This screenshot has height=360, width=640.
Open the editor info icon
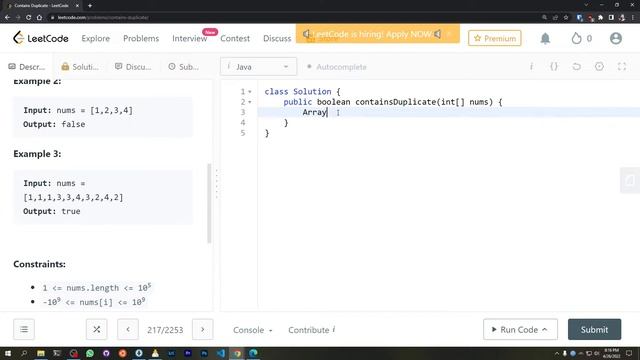coord(531,67)
